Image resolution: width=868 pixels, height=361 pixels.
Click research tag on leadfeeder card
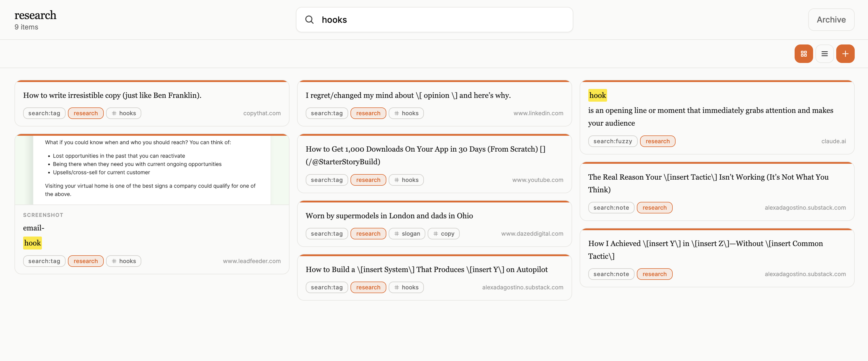[x=86, y=261]
